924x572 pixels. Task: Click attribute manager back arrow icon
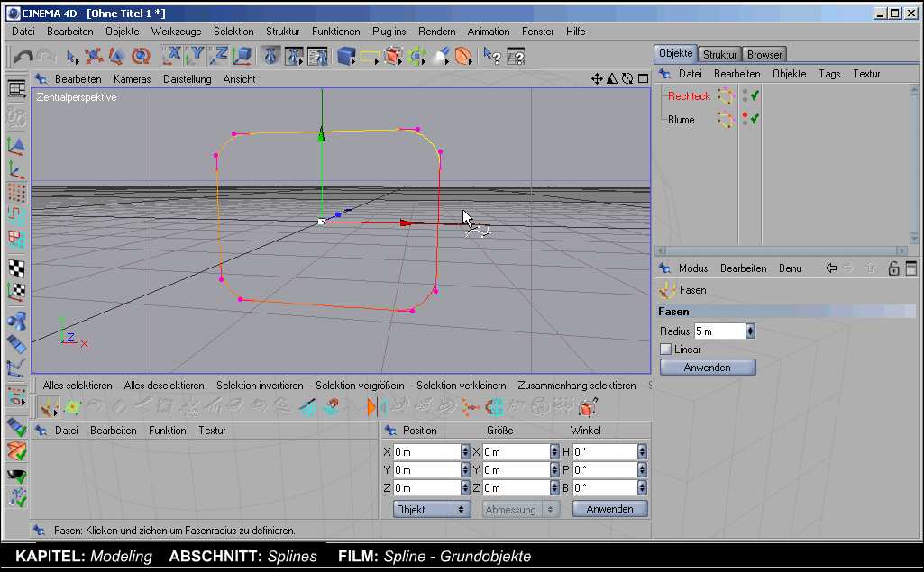[831, 268]
